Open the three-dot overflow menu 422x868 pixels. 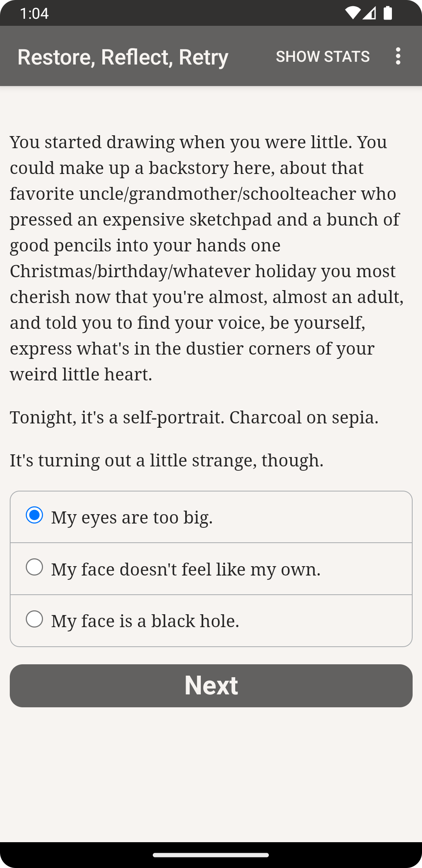coord(398,56)
